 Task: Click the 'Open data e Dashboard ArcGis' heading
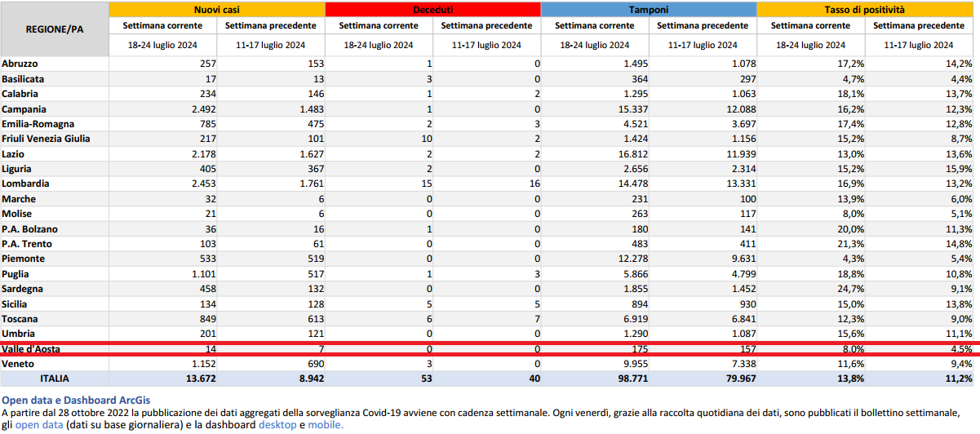(x=72, y=400)
